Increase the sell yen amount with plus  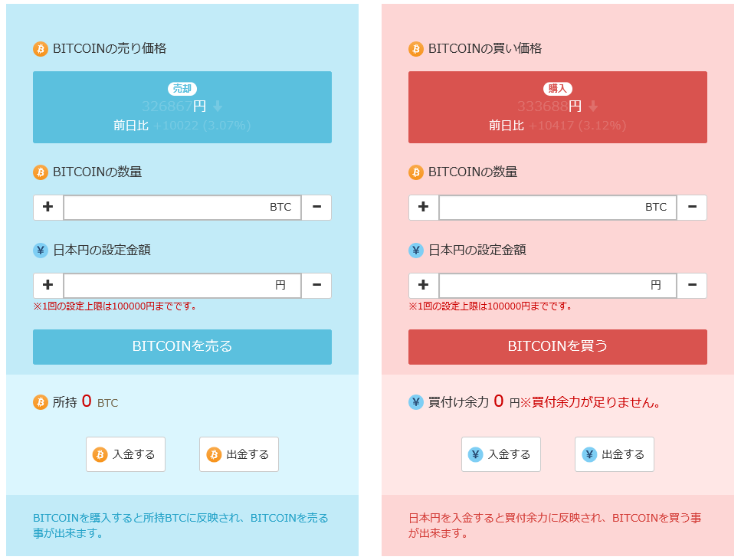(48, 286)
